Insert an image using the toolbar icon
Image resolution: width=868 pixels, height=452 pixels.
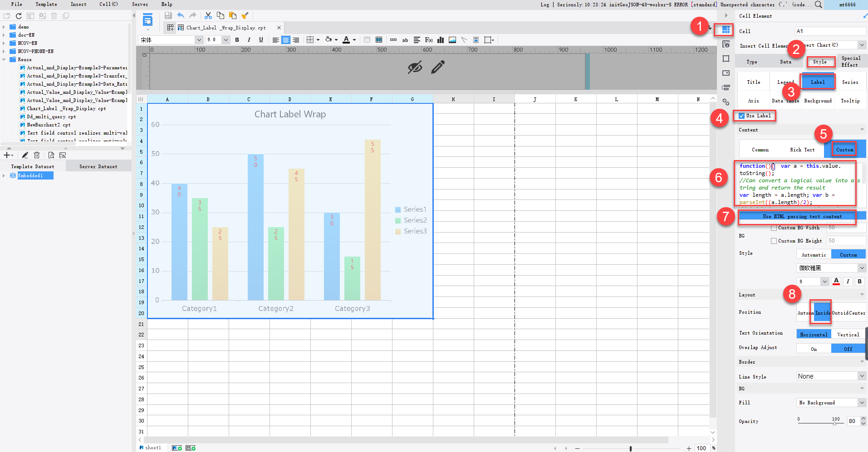click(452, 40)
